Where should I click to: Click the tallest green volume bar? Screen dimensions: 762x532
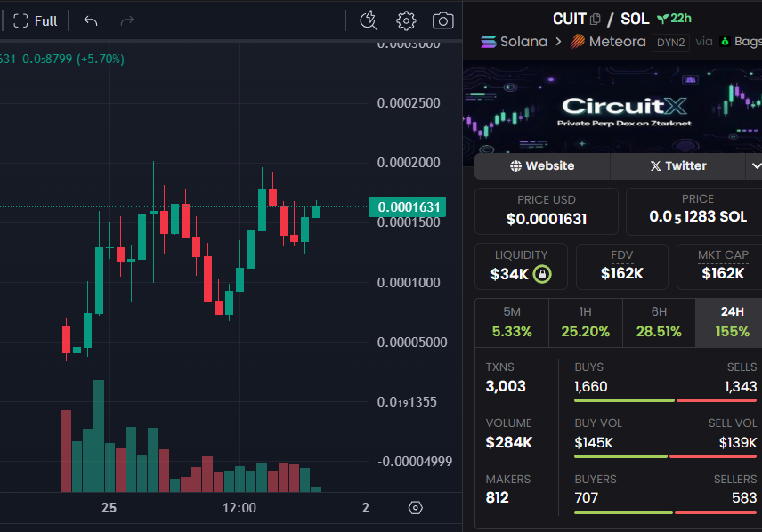[x=99, y=436]
